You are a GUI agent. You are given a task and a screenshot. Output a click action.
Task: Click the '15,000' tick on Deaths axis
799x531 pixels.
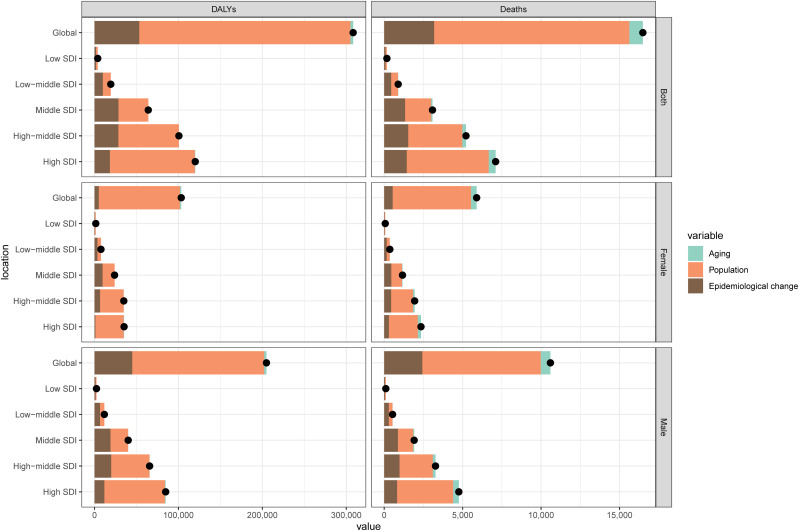pyautogui.click(x=619, y=515)
